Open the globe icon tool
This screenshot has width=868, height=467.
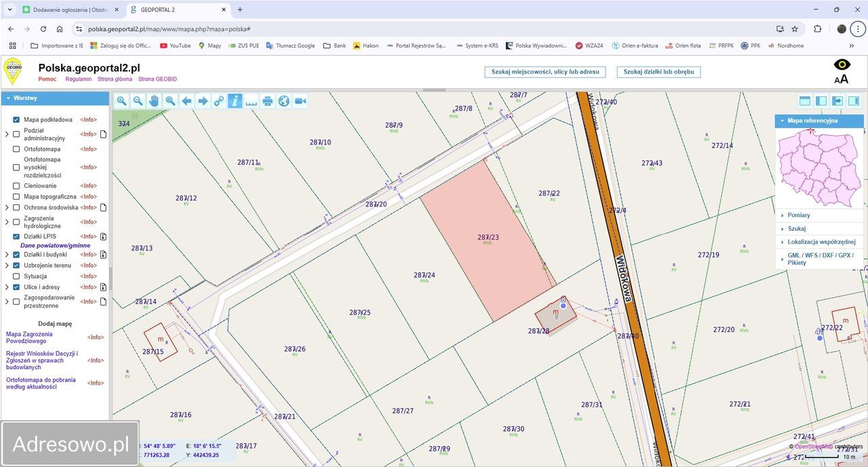pyautogui.click(x=284, y=101)
